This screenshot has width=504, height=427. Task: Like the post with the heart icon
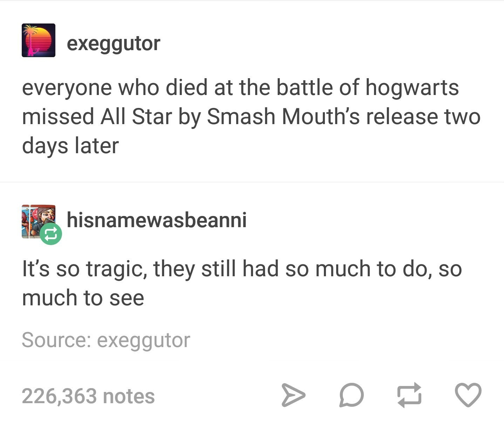tap(468, 395)
